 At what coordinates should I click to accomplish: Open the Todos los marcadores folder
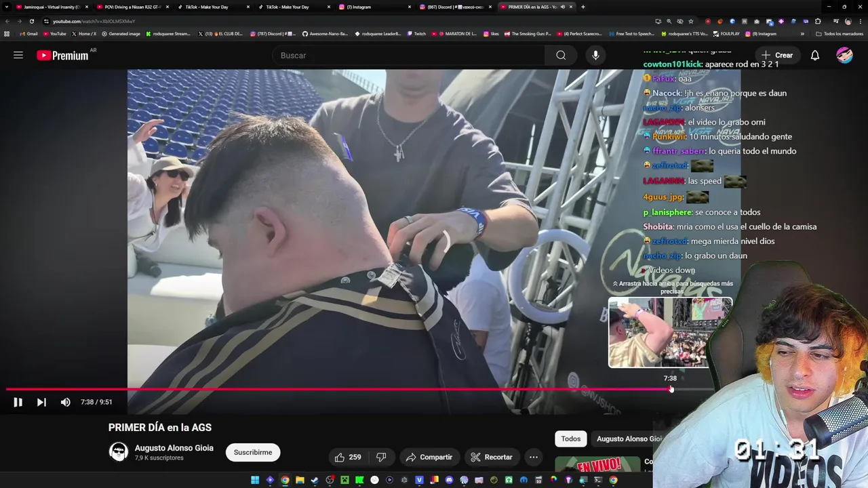(840, 34)
